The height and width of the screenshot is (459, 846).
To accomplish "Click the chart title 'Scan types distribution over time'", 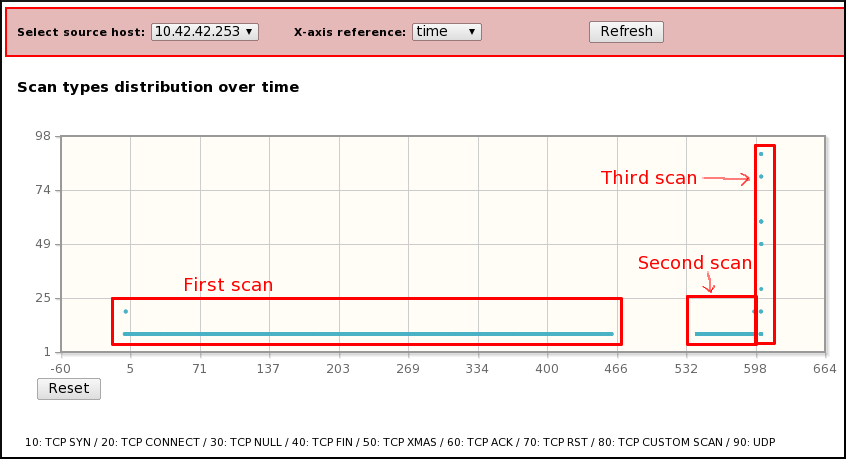I will pos(158,87).
